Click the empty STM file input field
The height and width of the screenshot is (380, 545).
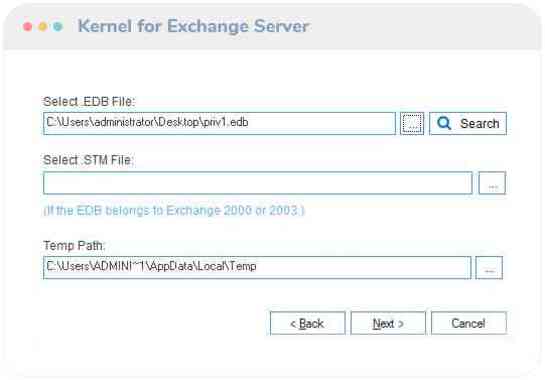coord(258,183)
